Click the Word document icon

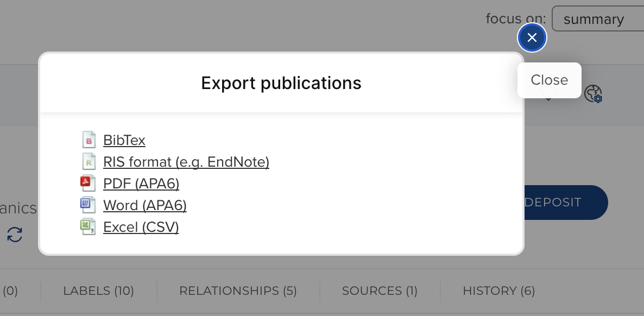coord(88,205)
